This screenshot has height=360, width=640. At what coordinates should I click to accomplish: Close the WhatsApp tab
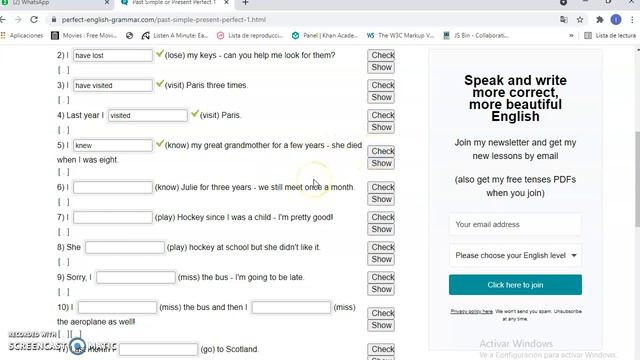coord(107,3)
